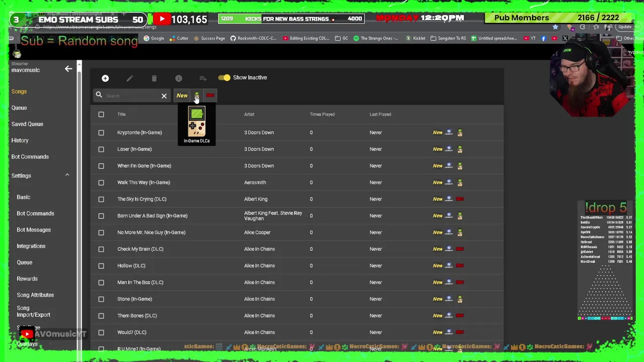Open Basic settings page
The width and height of the screenshot is (644, 362).
tap(23, 197)
